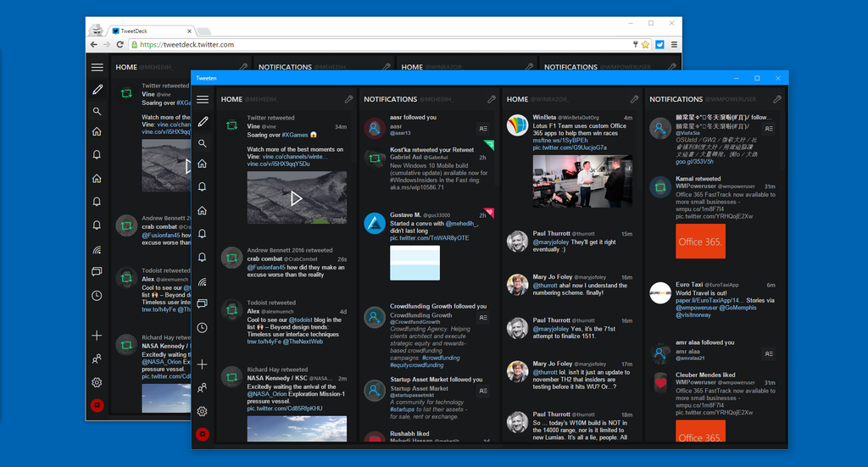868x467 pixels.
Task: Click the Chrome address bar URL
Action: (x=187, y=44)
